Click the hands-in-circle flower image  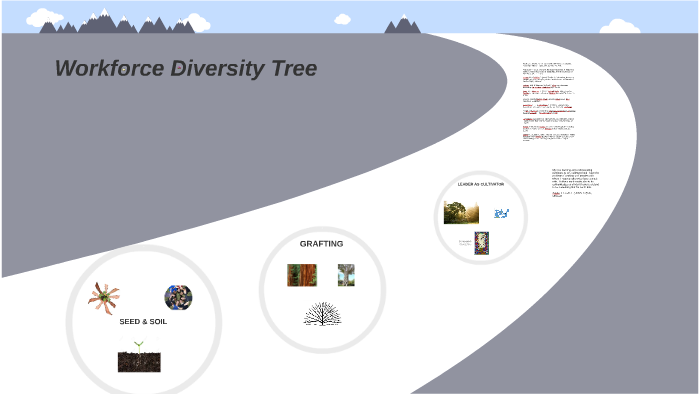click(x=104, y=298)
